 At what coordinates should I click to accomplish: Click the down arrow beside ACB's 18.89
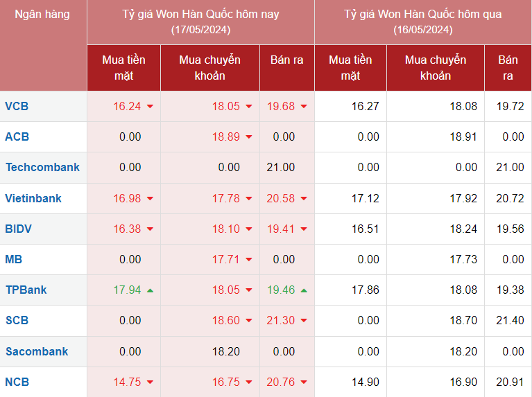point(249,137)
